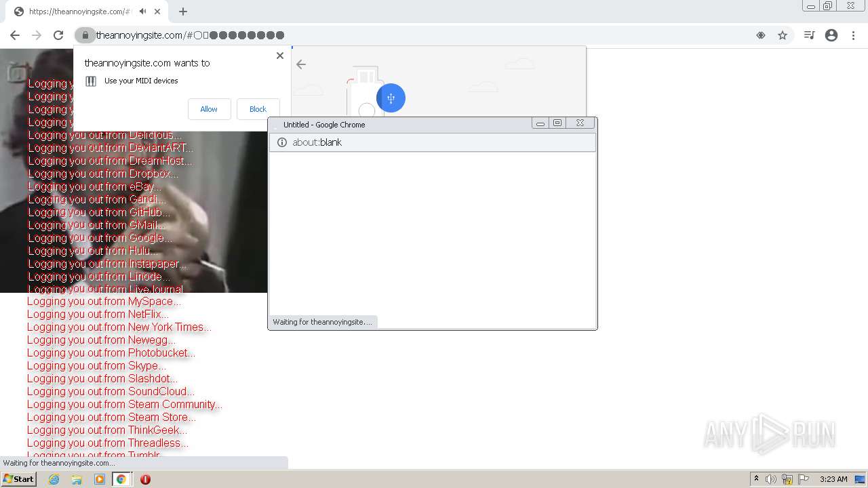The width and height of the screenshot is (868, 488).
Task: Reload theannoyingsite.com page
Action: [58, 35]
